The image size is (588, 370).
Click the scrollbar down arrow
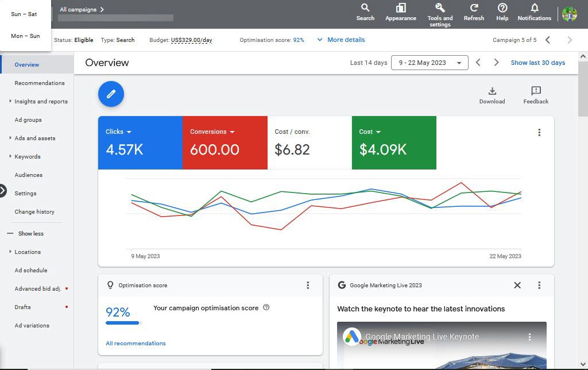tap(583, 364)
